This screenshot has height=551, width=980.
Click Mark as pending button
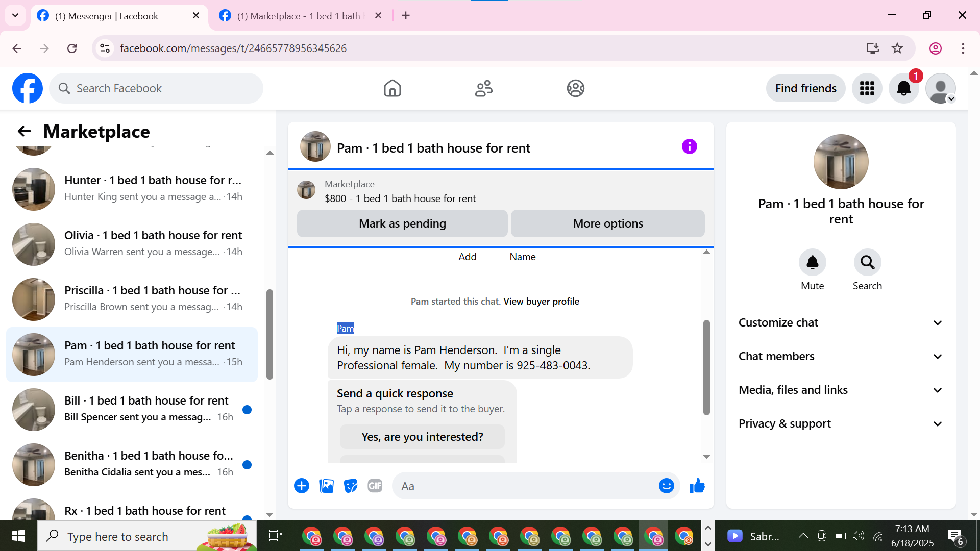pyautogui.click(x=402, y=223)
